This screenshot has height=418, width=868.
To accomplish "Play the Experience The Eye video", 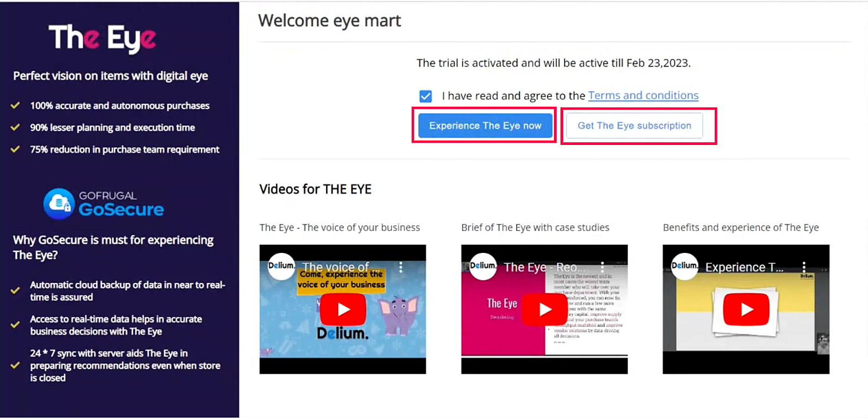I will (x=746, y=309).
